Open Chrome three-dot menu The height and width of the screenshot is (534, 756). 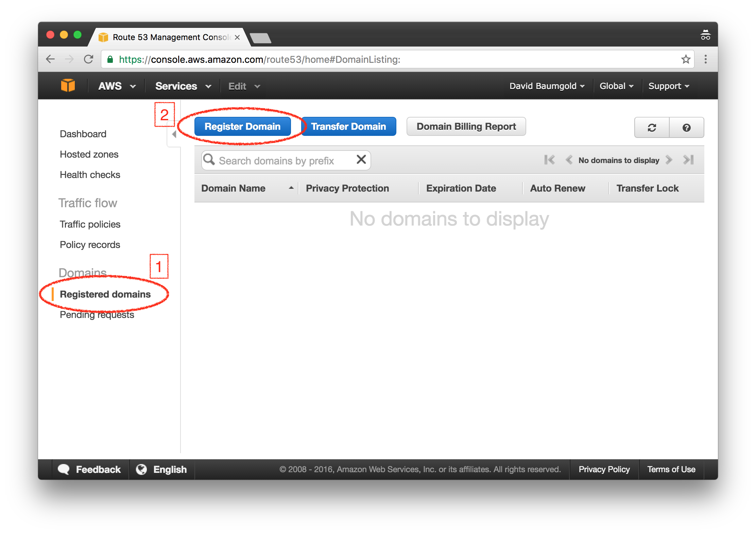706,59
